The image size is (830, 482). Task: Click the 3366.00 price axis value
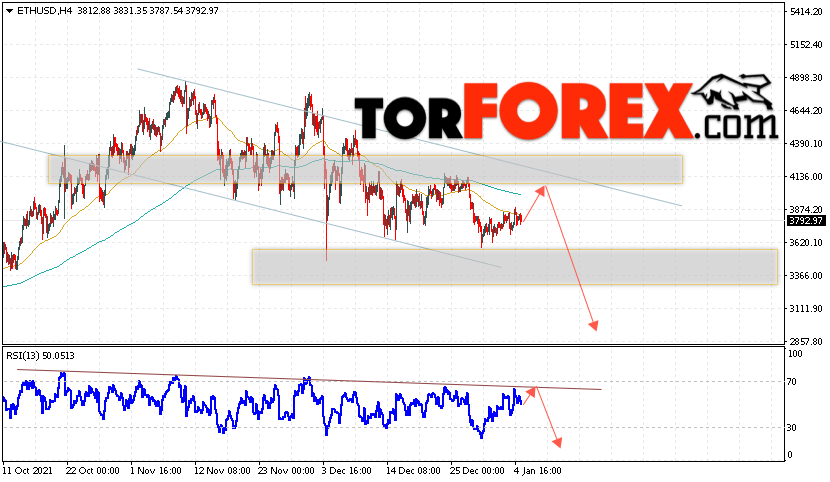point(806,276)
